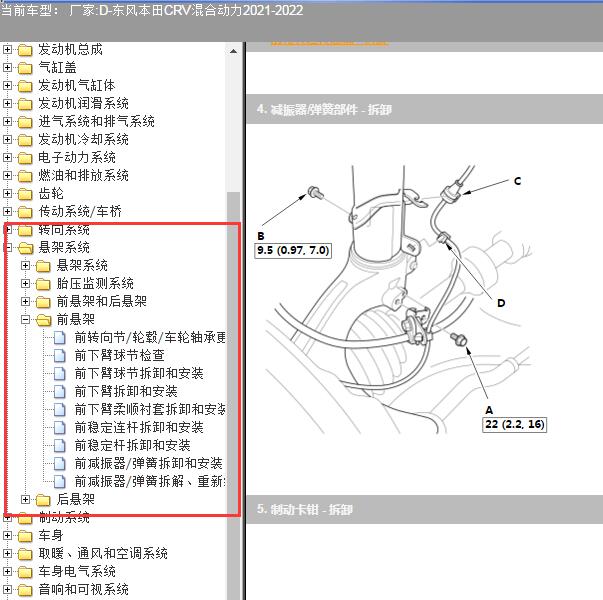
Task: Open 前稳定连杆拆卸和安装 document
Action: coord(139,427)
